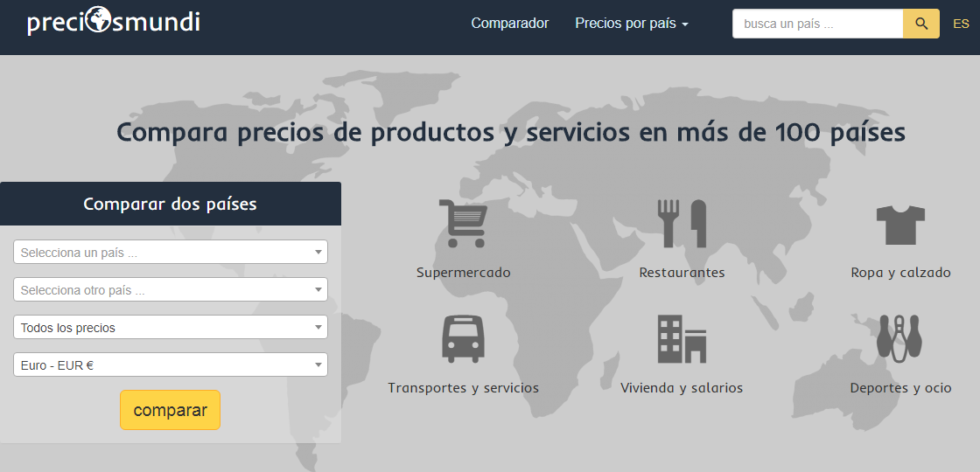
Task: Click the preciosmundi globe logo
Action: click(113, 22)
